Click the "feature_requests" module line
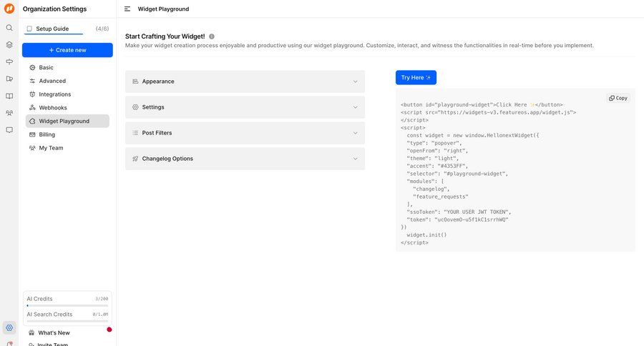Image resolution: width=644 pixels, height=346 pixels. [440, 197]
